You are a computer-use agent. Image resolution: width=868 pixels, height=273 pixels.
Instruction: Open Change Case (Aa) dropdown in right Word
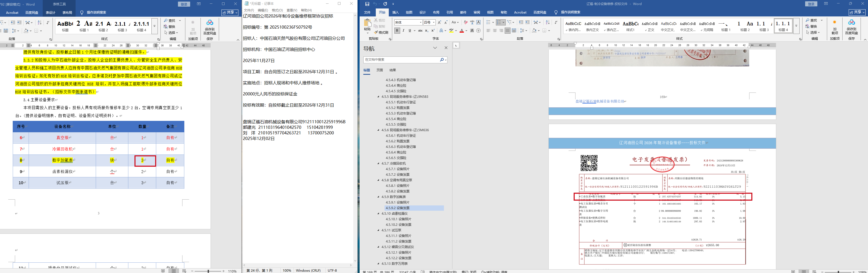(455, 22)
